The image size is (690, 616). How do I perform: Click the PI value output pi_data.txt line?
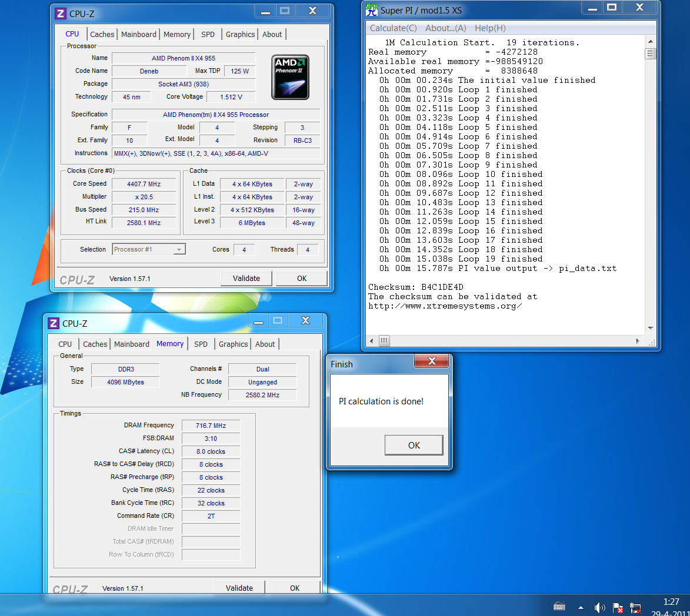498,268
